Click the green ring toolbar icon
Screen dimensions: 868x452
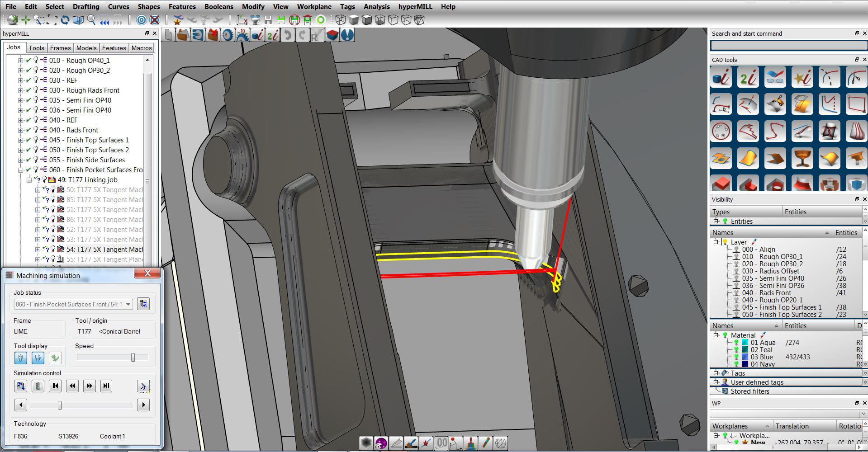click(x=321, y=20)
